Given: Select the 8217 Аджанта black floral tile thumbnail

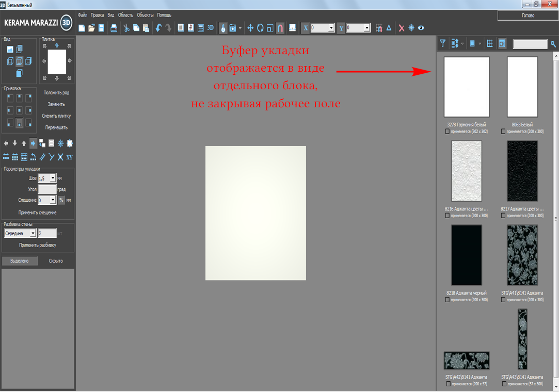Looking at the screenshot, I should click(x=522, y=171).
